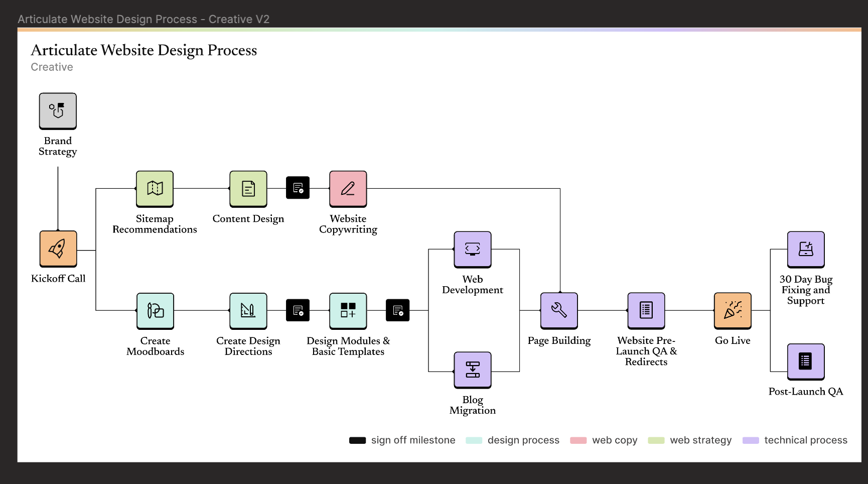Click the frame title 'Articulate Website Design Process - Creative V2'
The height and width of the screenshot is (484, 868).
click(x=143, y=19)
